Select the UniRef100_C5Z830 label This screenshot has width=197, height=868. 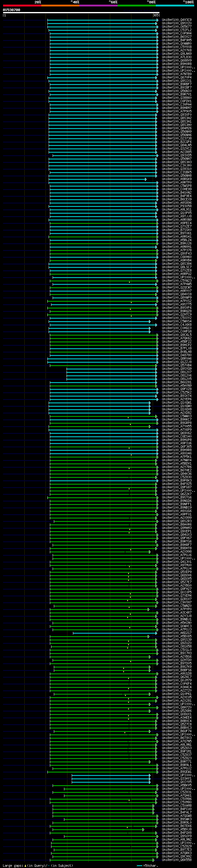click(176, 477)
